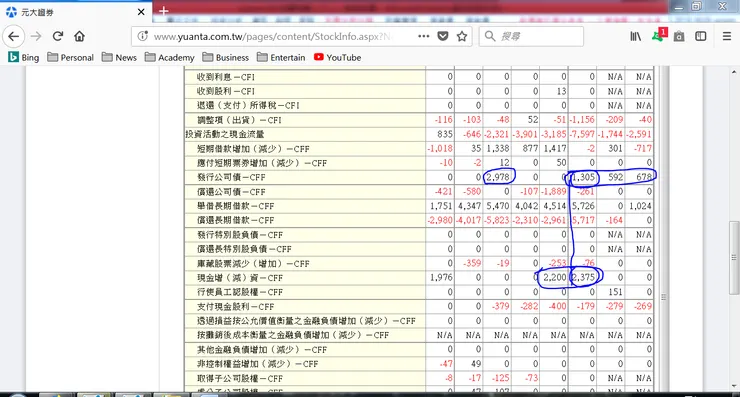The image size is (740, 397).
Task: Click the row label 收到股利－CFI
Action: point(226,91)
